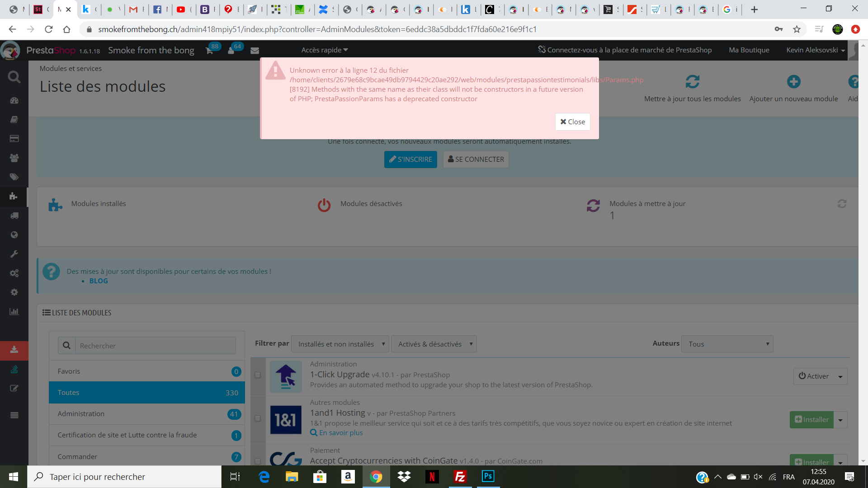The height and width of the screenshot is (488, 868).
Task: Open Ma Boutique in the top bar
Action: click(x=749, y=50)
